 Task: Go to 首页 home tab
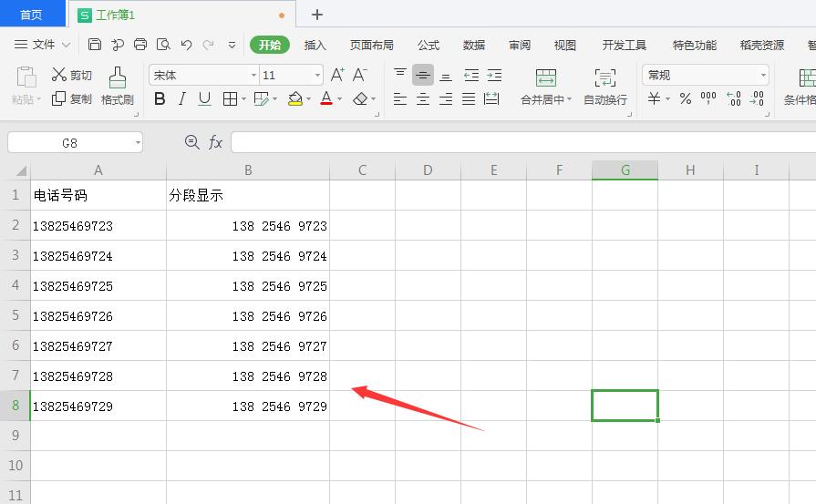(x=31, y=15)
